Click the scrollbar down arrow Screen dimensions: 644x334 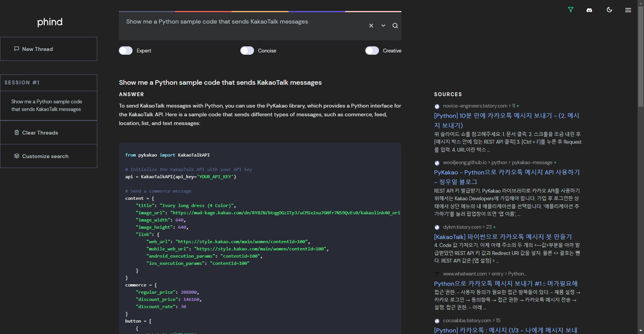pos(641,331)
